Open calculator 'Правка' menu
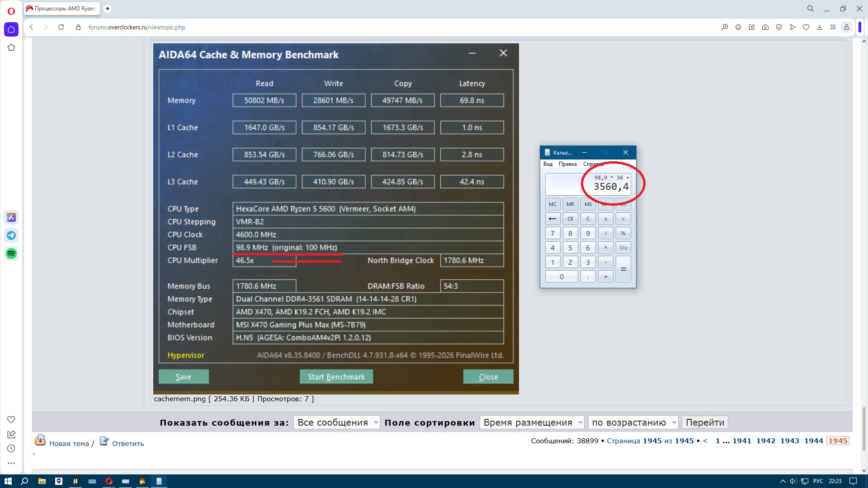Image resolution: width=868 pixels, height=488 pixels. (567, 164)
